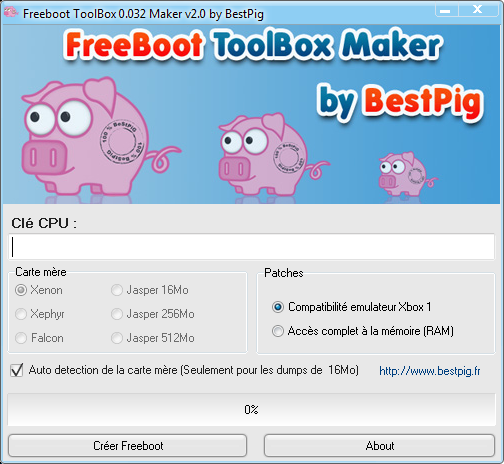
Task: Choose the Xephyr motherboard option
Action: [21, 314]
